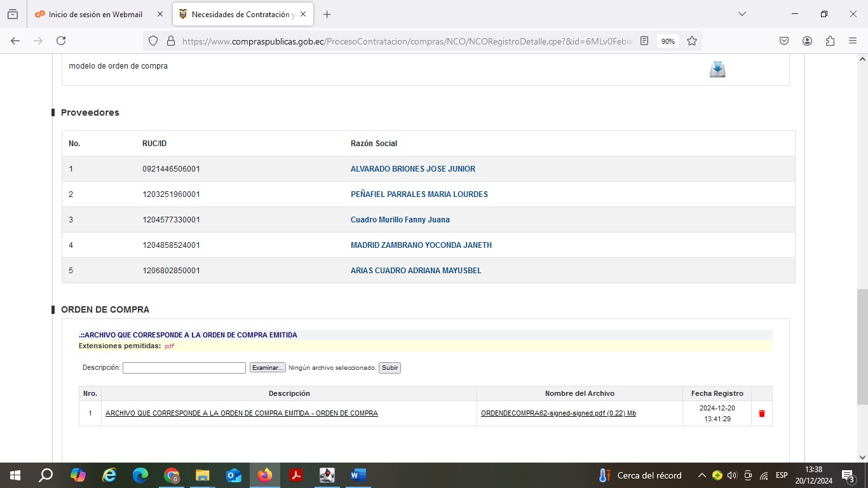Screen dimensions: 868x488
Task: Delete the uploaded ORDENDECOMPRA62 file with red trash icon
Action: [762, 414]
